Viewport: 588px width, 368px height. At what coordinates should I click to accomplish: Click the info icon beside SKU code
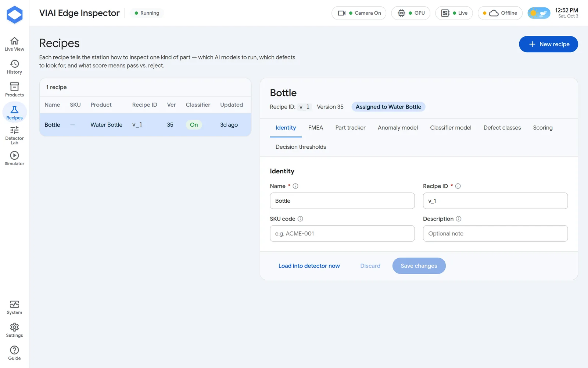pos(300,219)
